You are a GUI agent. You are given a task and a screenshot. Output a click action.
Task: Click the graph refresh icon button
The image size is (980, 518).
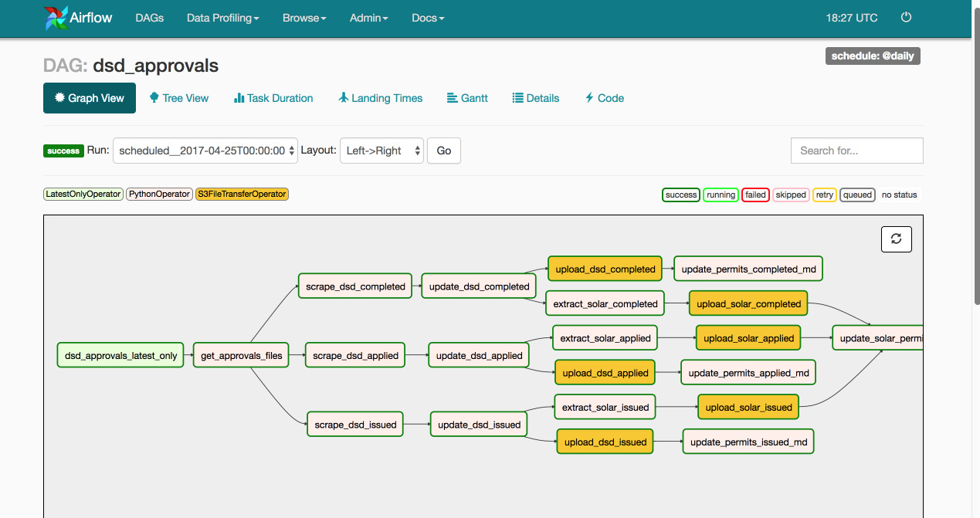(896, 239)
